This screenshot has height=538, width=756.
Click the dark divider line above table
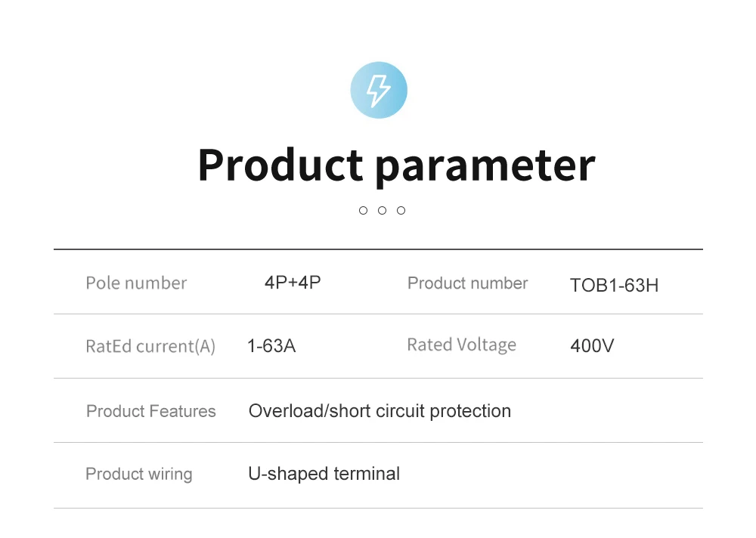pos(378,249)
